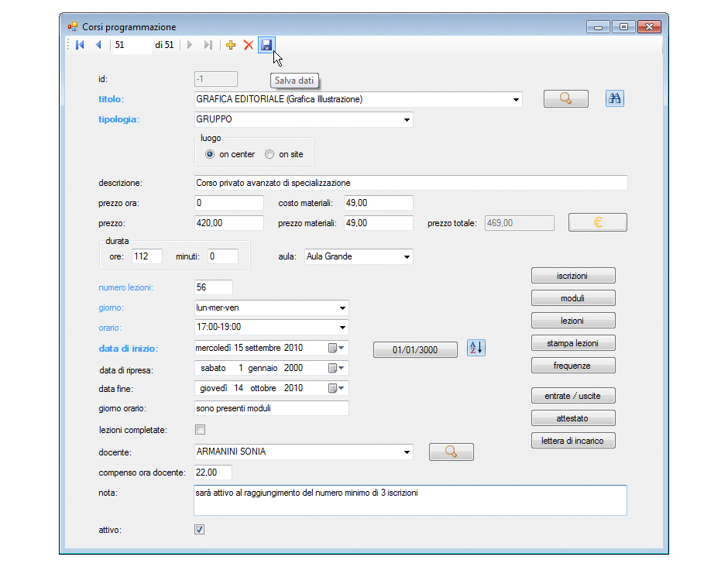The image size is (728, 567).
Task: Open the orario '17:00-19:00' dropdown
Action: [342, 328]
